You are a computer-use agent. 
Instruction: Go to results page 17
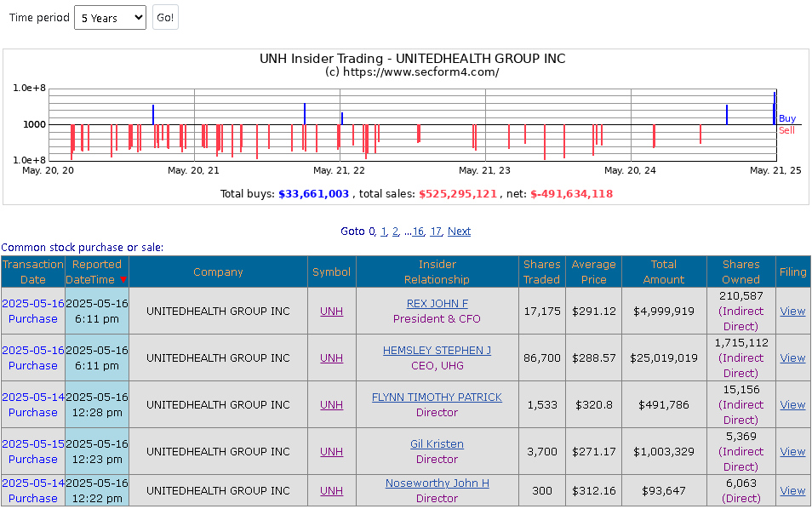click(x=436, y=232)
